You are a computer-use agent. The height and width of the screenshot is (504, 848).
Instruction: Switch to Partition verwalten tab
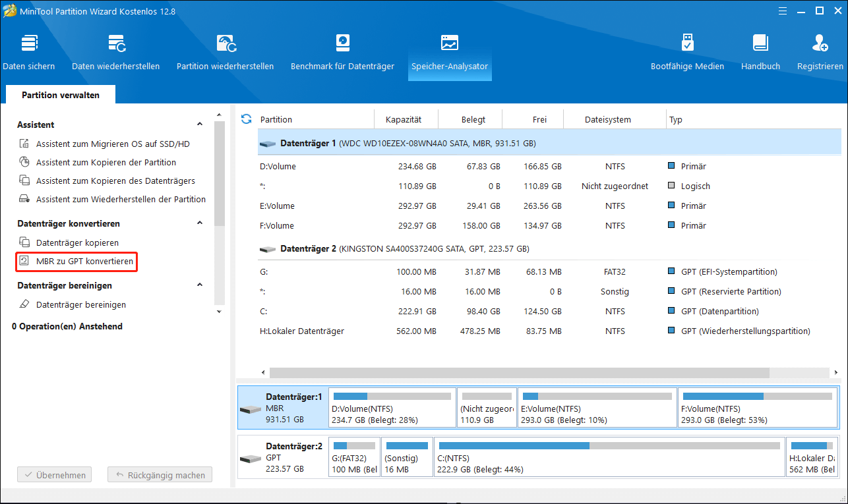[61, 95]
